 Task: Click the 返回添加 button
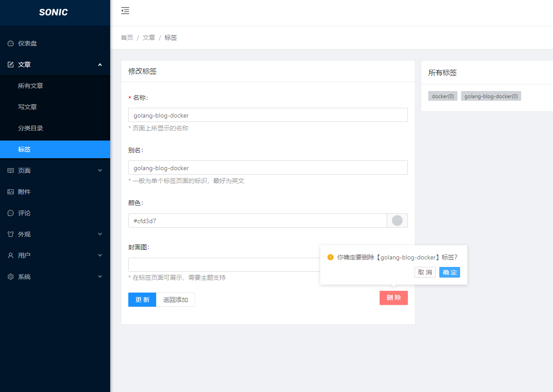pos(176,300)
